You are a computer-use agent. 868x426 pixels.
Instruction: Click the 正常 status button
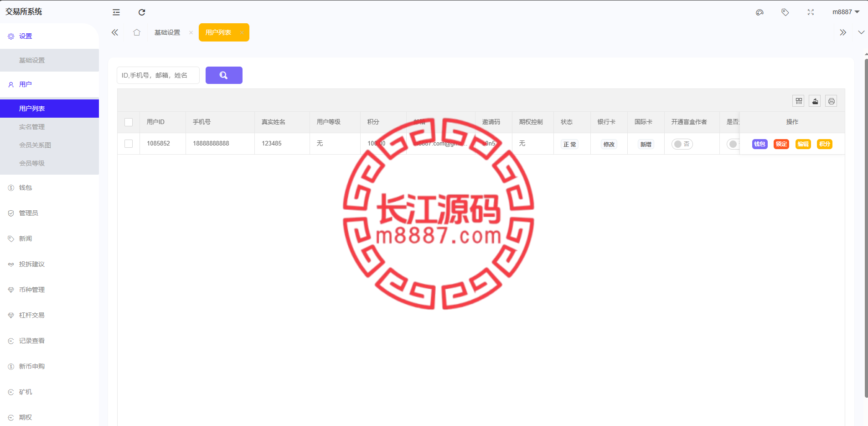tap(569, 144)
